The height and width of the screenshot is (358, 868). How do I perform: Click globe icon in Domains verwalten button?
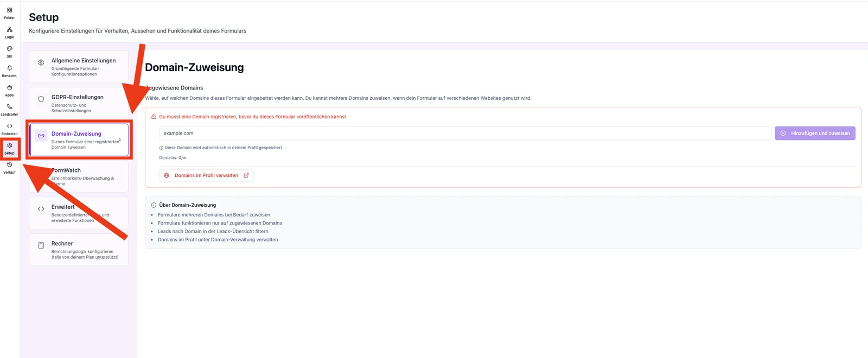click(x=167, y=175)
